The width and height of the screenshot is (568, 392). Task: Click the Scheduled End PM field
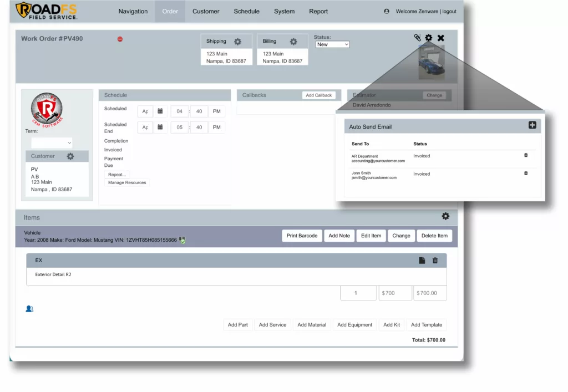tap(217, 128)
